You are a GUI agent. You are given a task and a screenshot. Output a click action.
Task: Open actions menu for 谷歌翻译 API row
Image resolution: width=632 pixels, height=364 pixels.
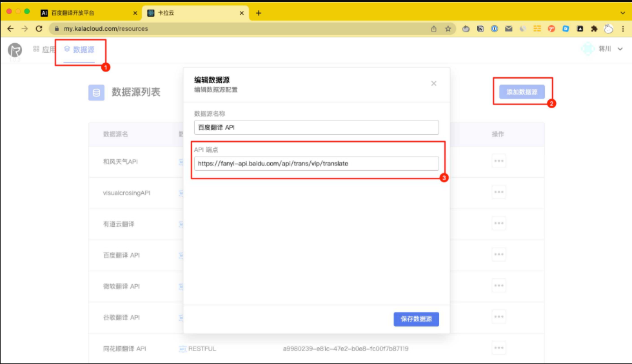point(499,316)
